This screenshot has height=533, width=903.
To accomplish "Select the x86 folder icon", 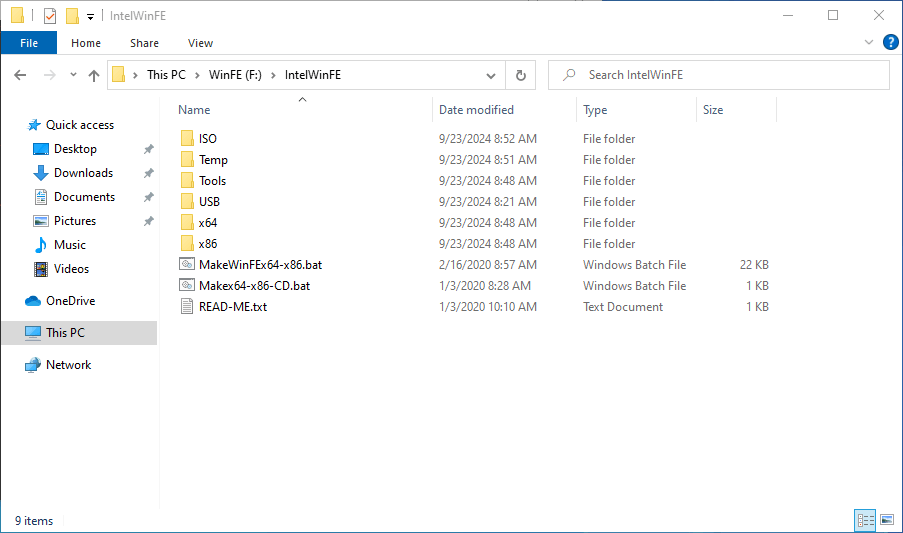I will [x=187, y=243].
